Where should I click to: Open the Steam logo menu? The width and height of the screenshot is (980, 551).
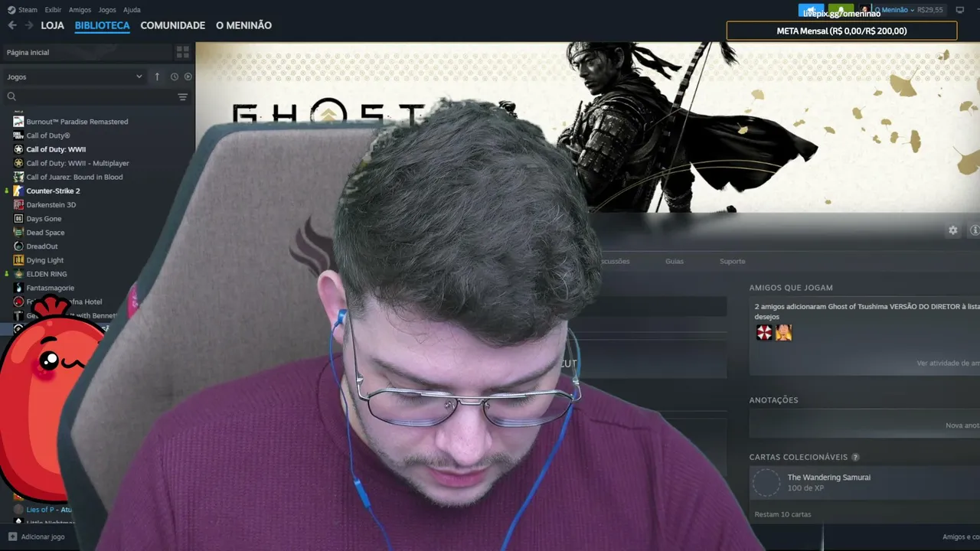click(x=11, y=10)
